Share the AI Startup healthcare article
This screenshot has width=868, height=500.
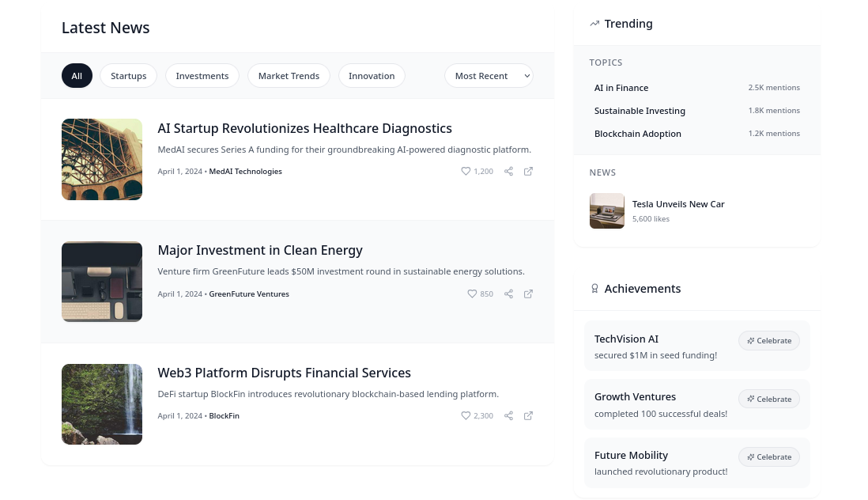(x=509, y=171)
